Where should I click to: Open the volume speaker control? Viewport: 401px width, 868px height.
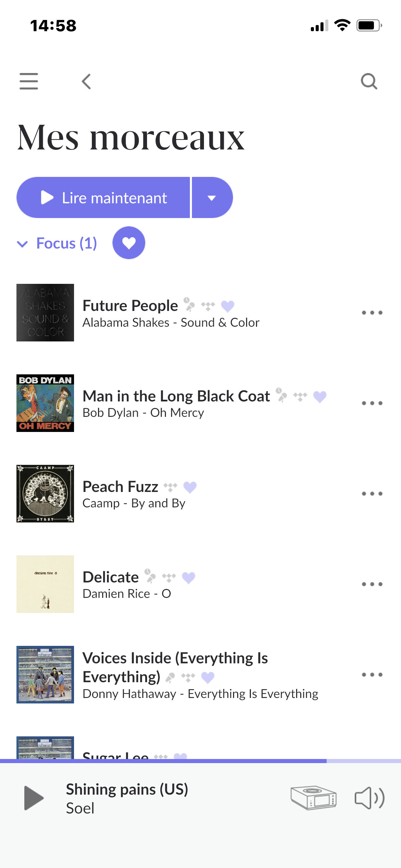coord(369,798)
